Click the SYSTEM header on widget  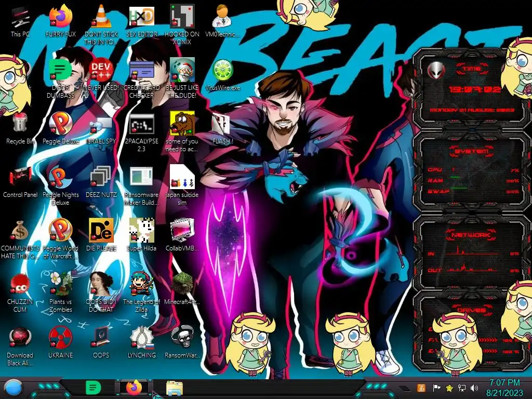click(472, 151)
